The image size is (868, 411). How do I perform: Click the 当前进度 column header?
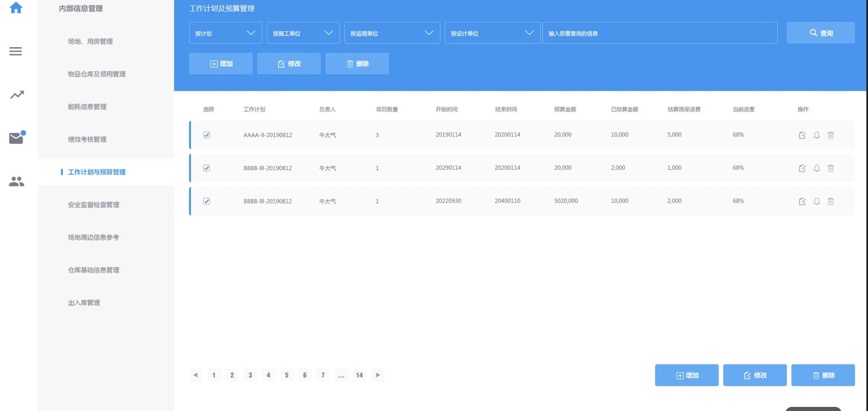pyautogui.click(x=744, y=109)
